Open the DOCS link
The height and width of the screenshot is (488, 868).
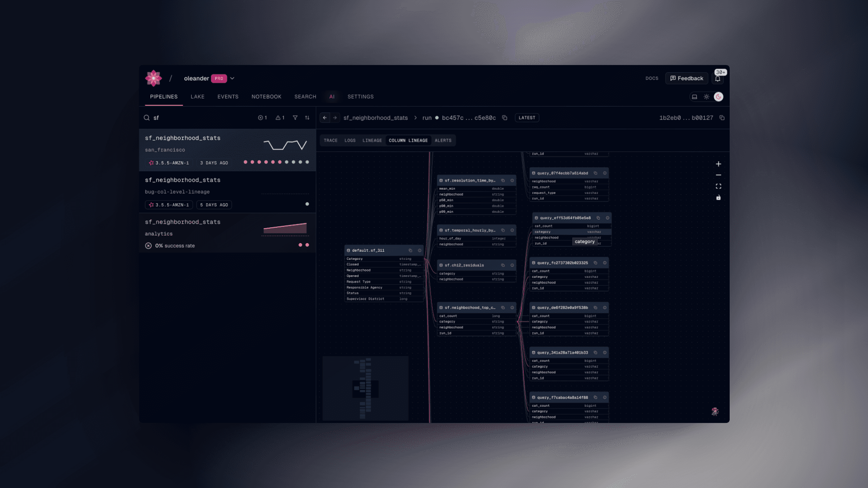pos(651,78)
